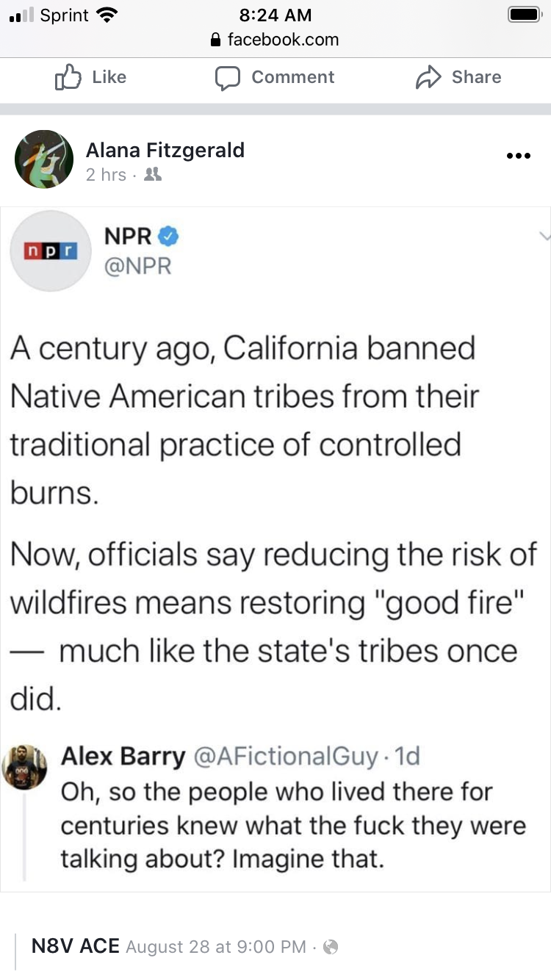Tap the NPR tweet text about controlled burns

[272, 522]
